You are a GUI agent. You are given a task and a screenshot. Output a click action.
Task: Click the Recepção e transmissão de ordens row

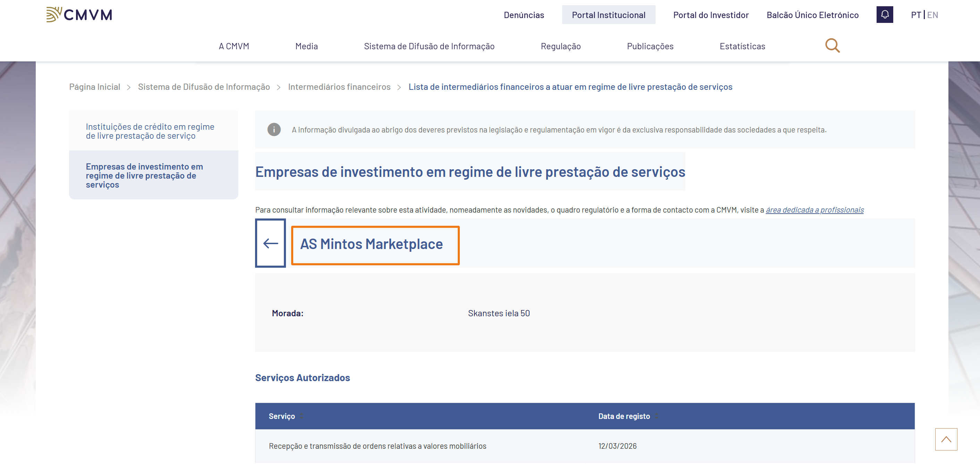click(584, 446)
